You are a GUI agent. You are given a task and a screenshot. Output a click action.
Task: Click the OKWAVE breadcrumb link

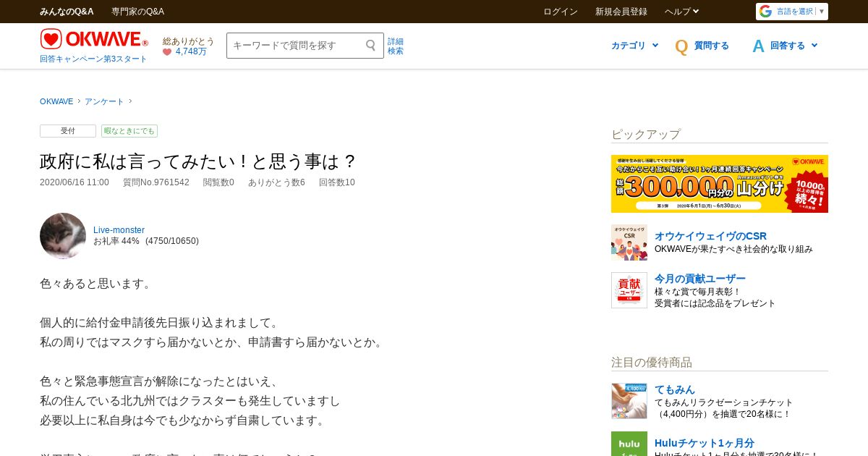[56, 101]
